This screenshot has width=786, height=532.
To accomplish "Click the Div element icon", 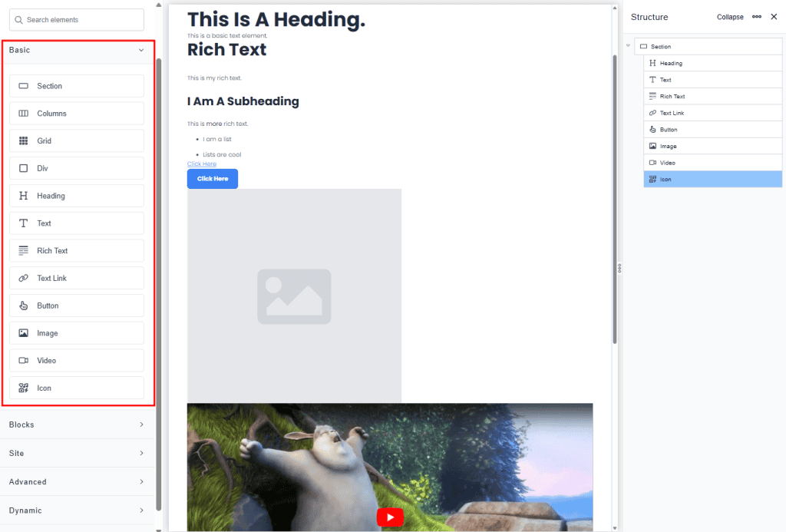I will [x=24, y=168].
